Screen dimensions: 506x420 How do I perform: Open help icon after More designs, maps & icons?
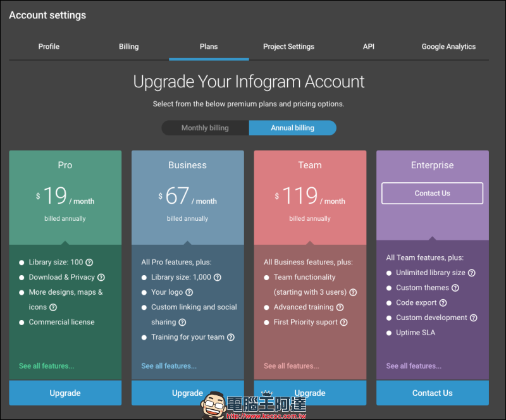coord(53,307)
